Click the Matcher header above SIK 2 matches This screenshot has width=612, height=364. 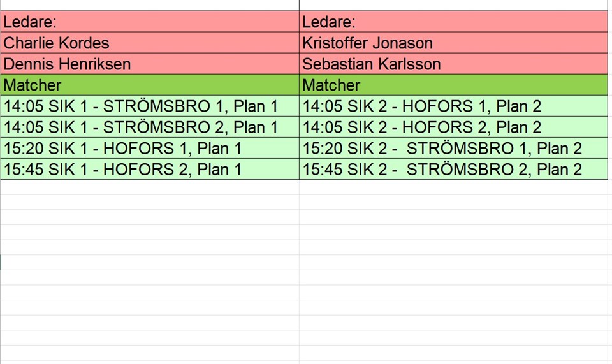click(453, 85)
